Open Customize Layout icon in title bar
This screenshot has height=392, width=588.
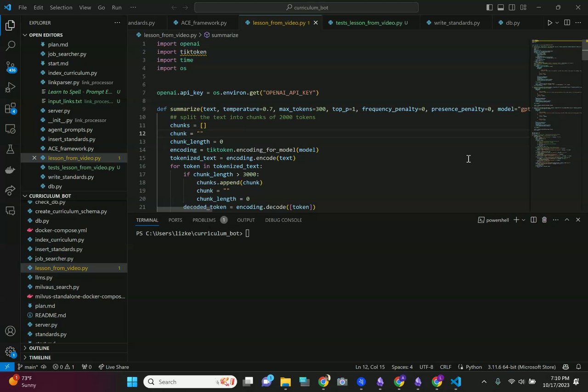(523, 7)
